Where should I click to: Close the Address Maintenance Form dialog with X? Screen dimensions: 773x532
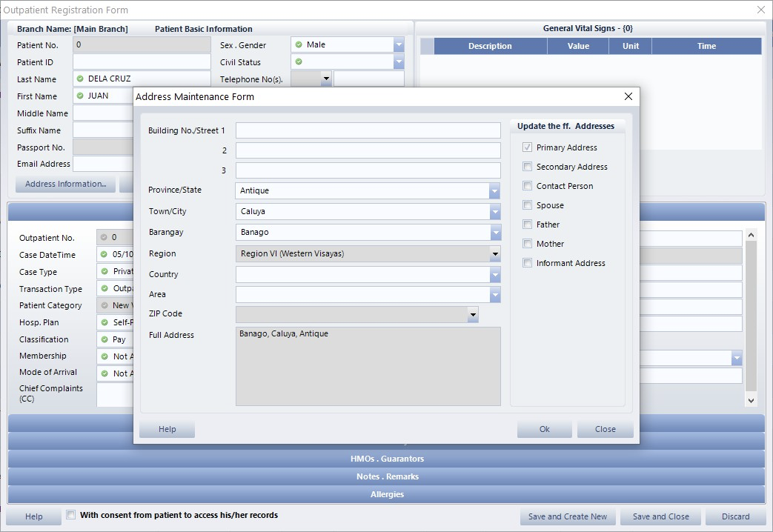[x=628, y=97]
